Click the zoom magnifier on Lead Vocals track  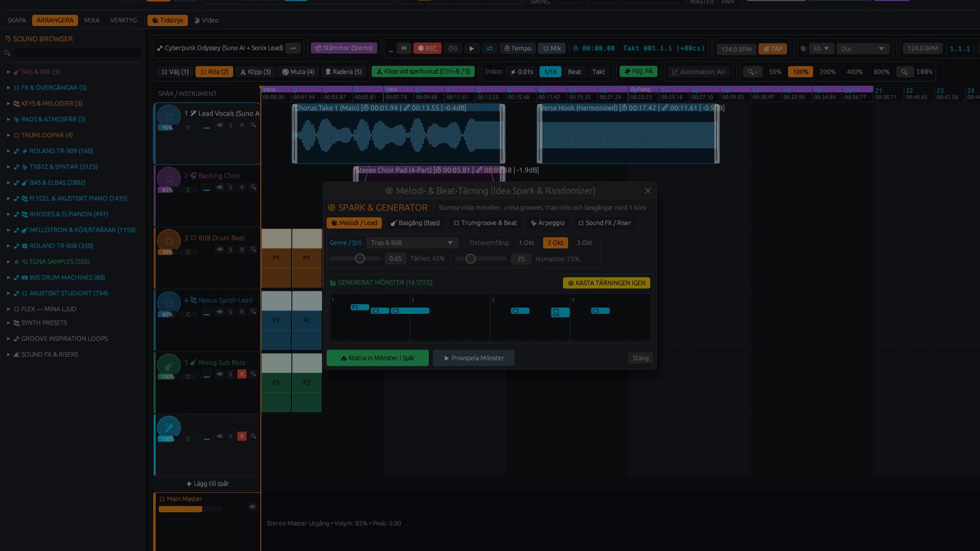pyautogui.click(x=253, y=125)
